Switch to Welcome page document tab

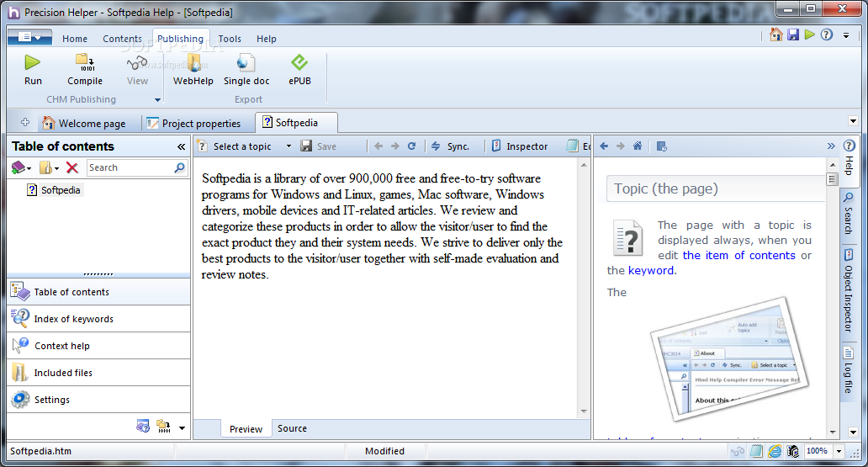tap(85, 123)
